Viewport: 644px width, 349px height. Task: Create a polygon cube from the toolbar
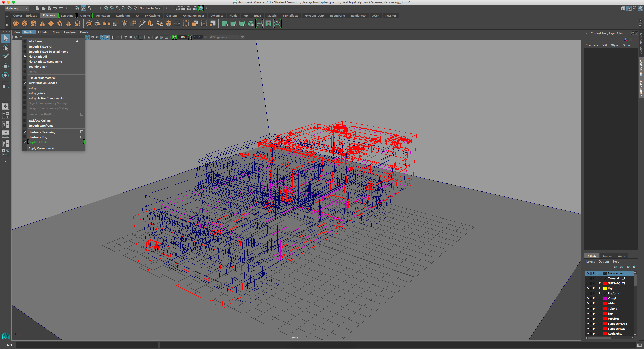click(x=25, y=23)
